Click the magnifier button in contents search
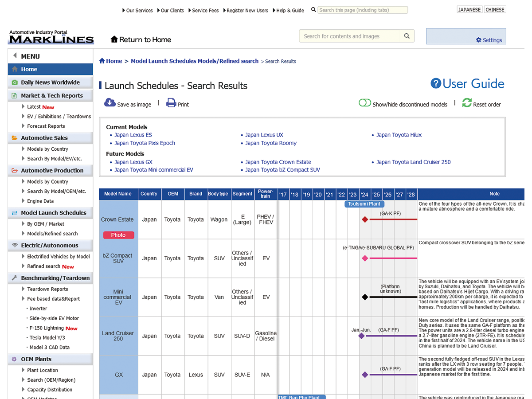 [407, 36]
